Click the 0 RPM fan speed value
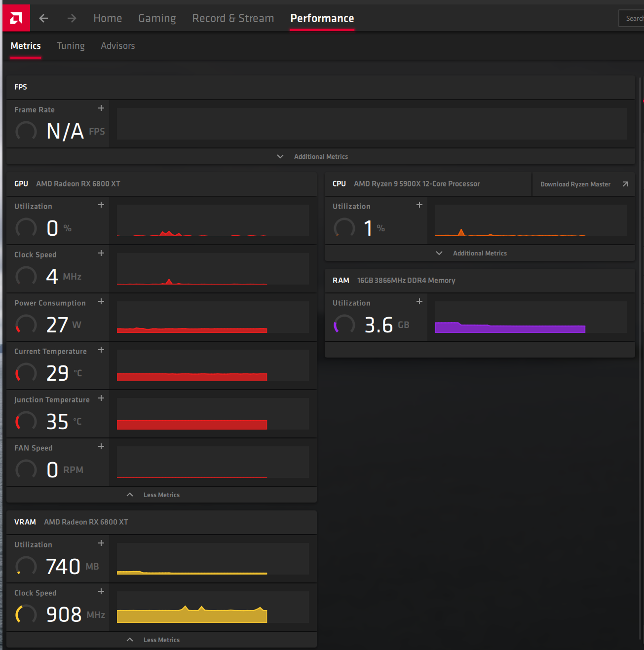This screenshot has width=644, height=650. (x=65, y=469)
